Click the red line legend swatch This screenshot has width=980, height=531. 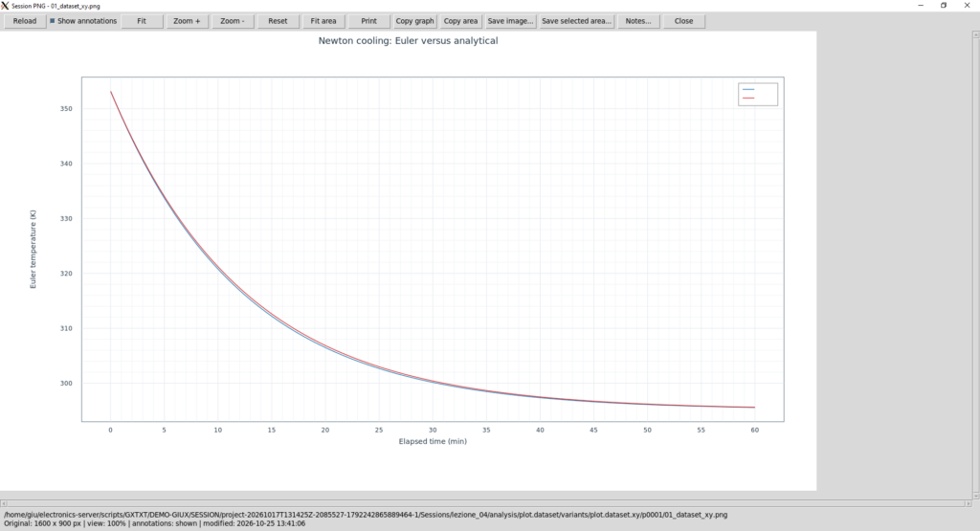(748, 99)
